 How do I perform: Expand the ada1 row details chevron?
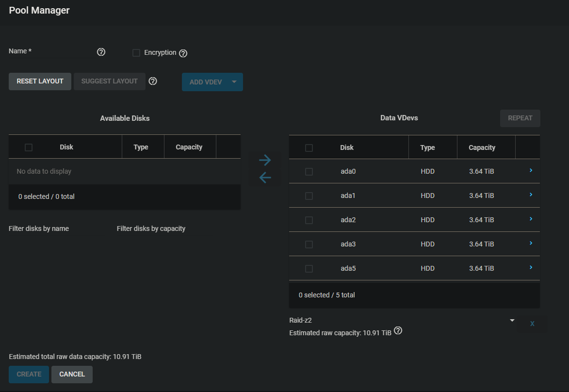click(531, 195)
